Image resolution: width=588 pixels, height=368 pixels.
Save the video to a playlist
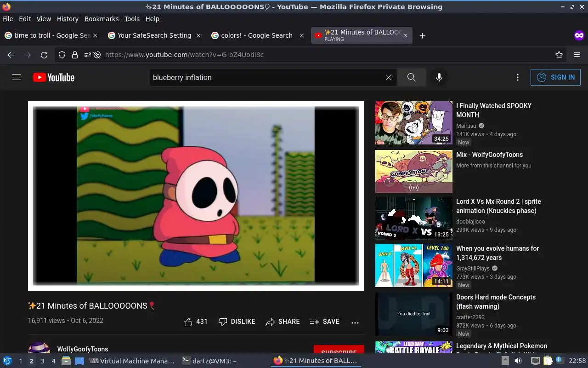[324, 322]
